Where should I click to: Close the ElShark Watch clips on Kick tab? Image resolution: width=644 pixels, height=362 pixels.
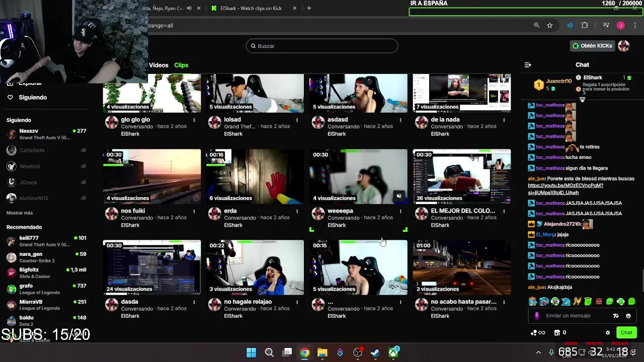294,8
